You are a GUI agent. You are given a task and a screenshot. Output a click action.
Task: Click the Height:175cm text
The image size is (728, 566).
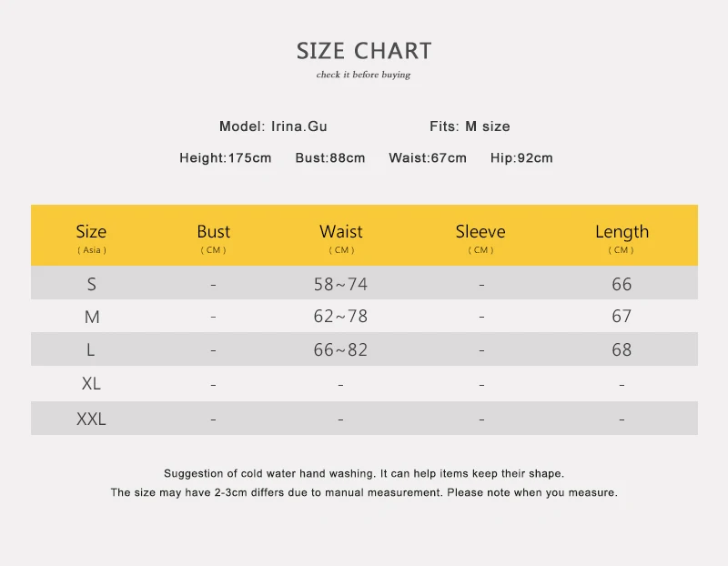click(x=225, y=157)
